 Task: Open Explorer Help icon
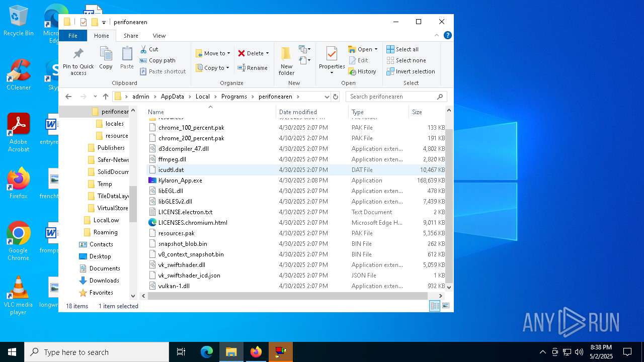[x=448, y=35]
